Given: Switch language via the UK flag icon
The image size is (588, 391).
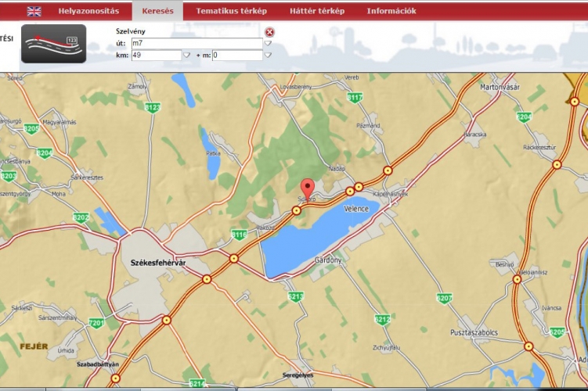Looking at the screenshot, I should point(34,11).
